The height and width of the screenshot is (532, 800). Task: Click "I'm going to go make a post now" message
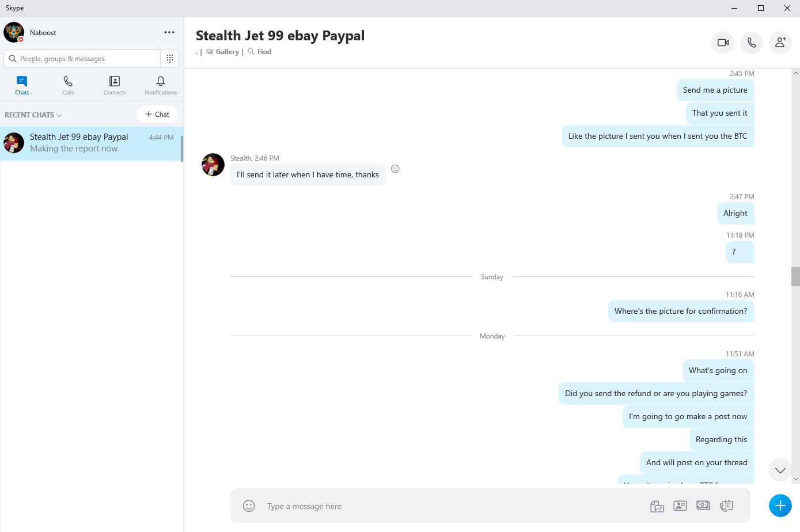[688, 416]
